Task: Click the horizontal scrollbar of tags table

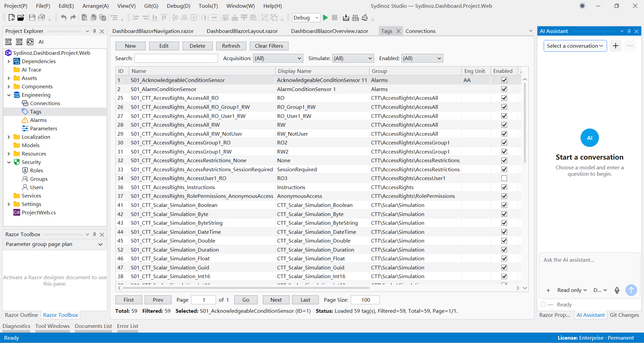Action: click(x=246, y=288)
